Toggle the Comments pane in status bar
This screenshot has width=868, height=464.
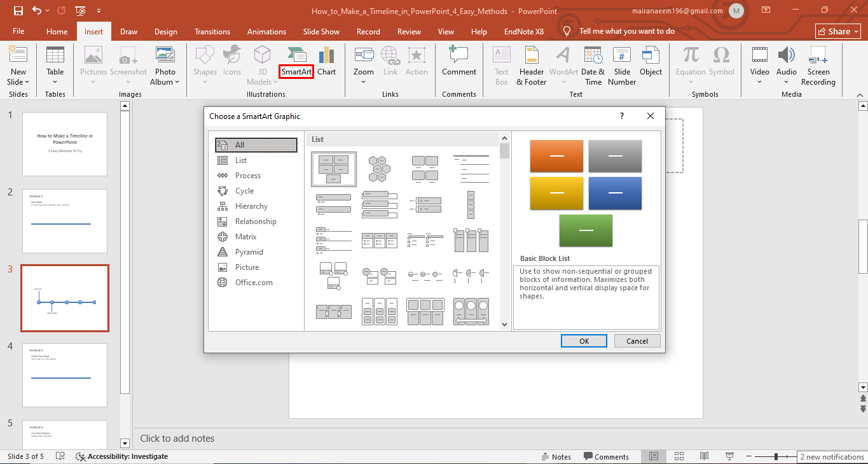point(606,456)
